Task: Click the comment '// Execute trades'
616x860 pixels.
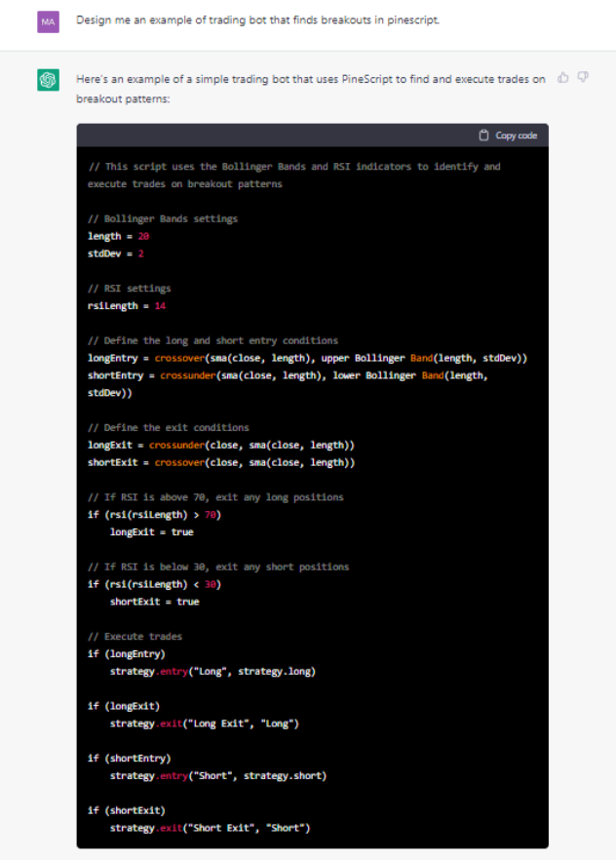Action: 135,637
